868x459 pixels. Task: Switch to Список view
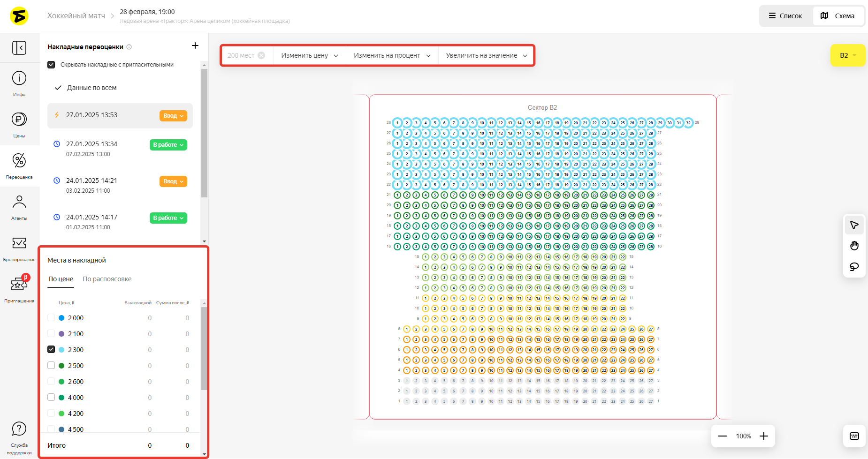tap(785, 16)
